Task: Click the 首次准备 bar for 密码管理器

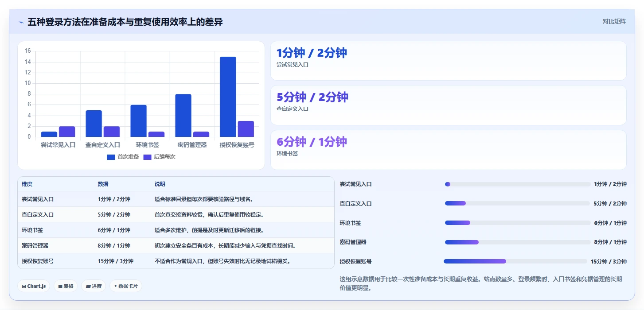Action: coord(183,116)
